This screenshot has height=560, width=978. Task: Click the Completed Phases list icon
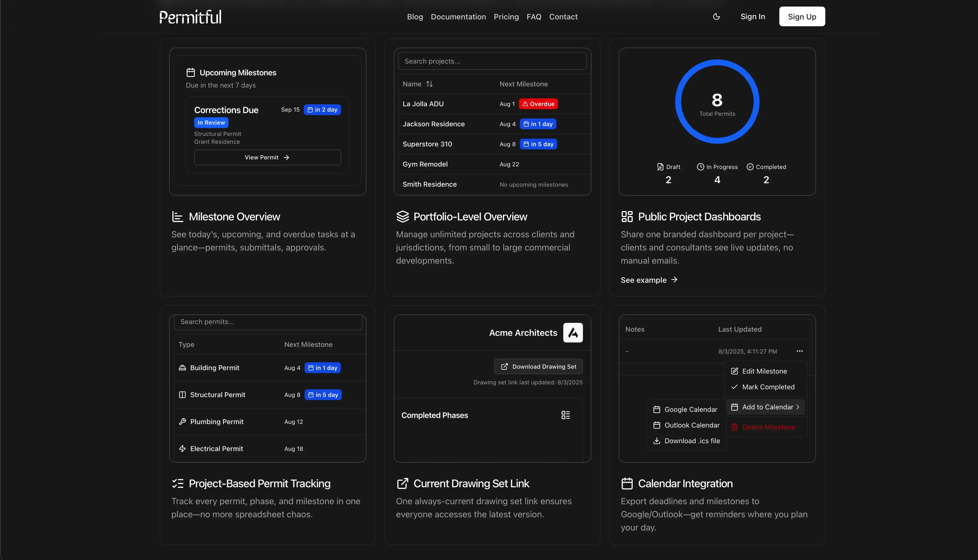tap(565, 415)
